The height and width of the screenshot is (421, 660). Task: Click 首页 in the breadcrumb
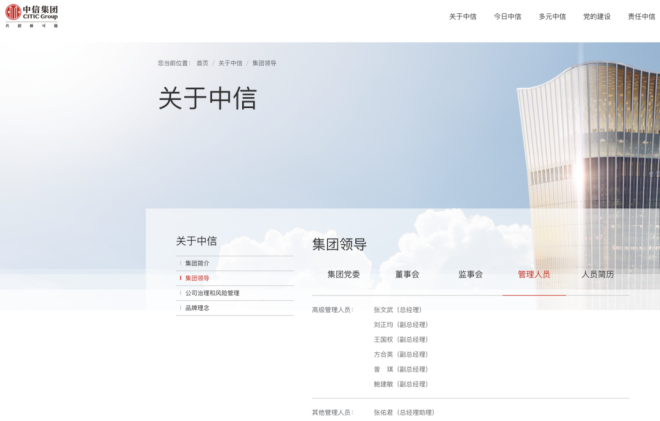[202, 63]
